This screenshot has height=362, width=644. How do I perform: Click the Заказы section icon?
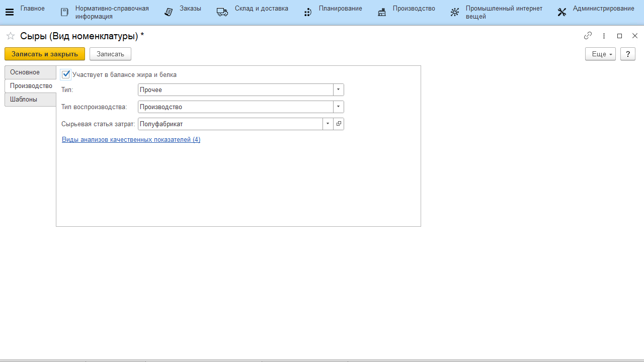point(169,12)
